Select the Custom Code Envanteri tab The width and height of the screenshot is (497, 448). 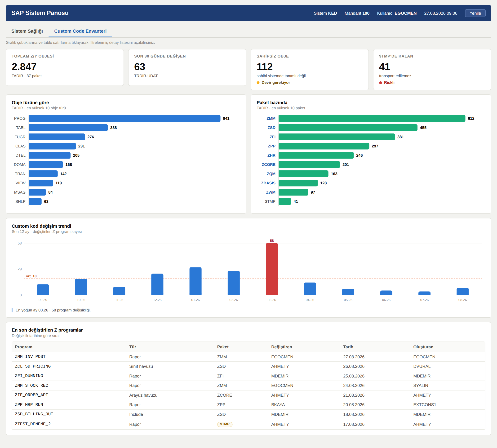[x=80, y=31]
